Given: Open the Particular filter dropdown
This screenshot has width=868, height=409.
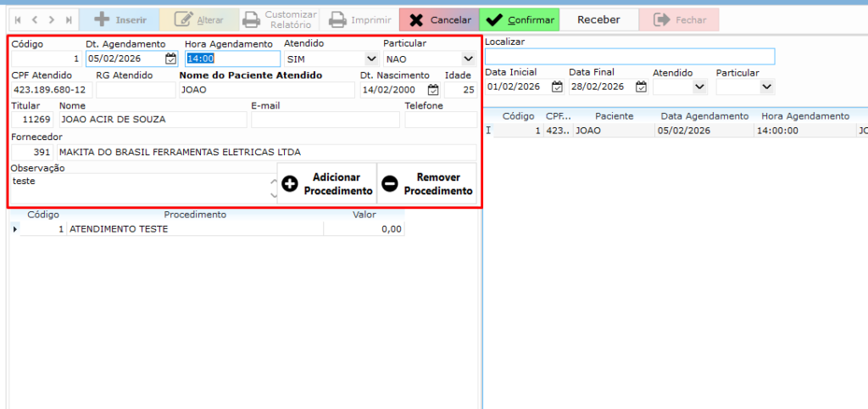Looking at the screenshot, I should (x=766, y=87).
